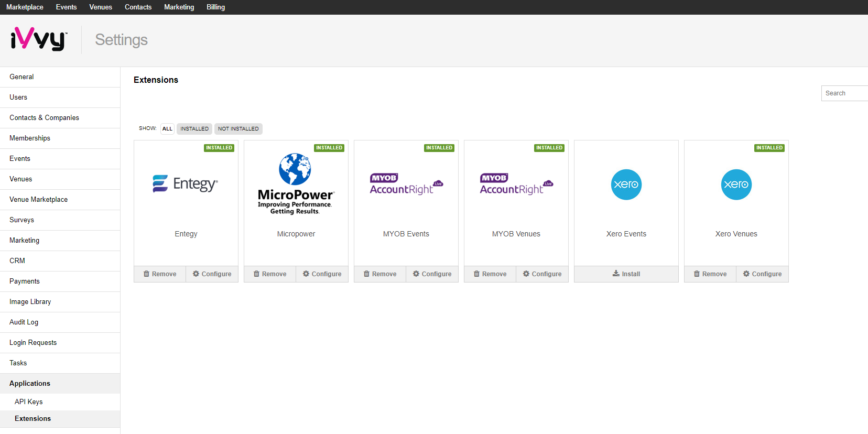
Task: Filter extensions by Not Installed
Action: click(x=238, y=129)
